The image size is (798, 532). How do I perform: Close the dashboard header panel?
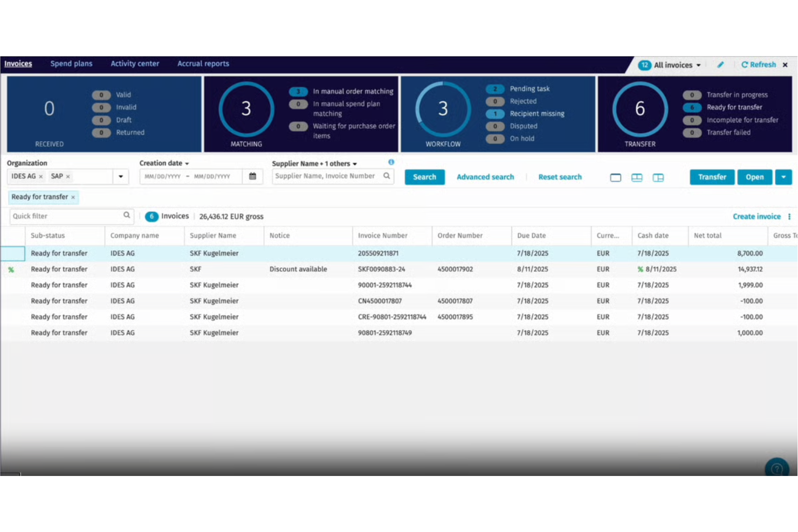pos(785,65)
